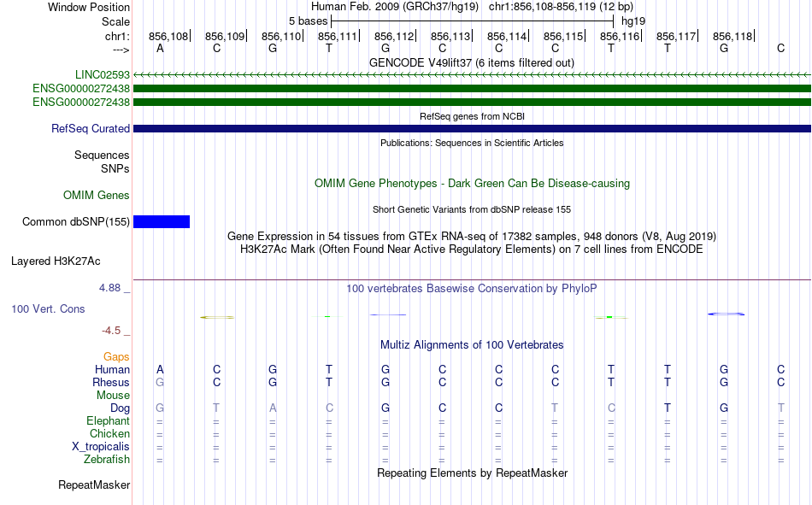The width and height of the screenshot is (812, 505).
Task: Open Multiz Alignments of 100 Vertebrates title
Action: click(x=472, y=345)
